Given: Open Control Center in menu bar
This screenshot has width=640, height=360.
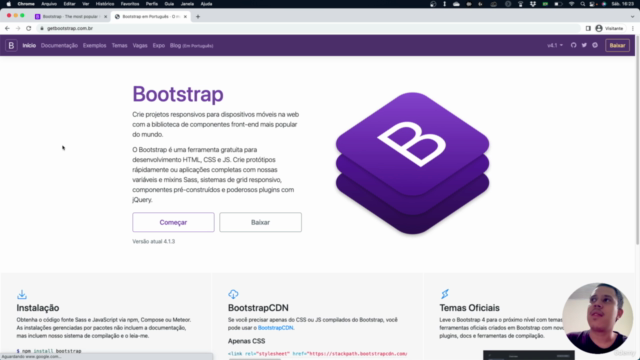Looking at the screenshot, I should (592, 4).
